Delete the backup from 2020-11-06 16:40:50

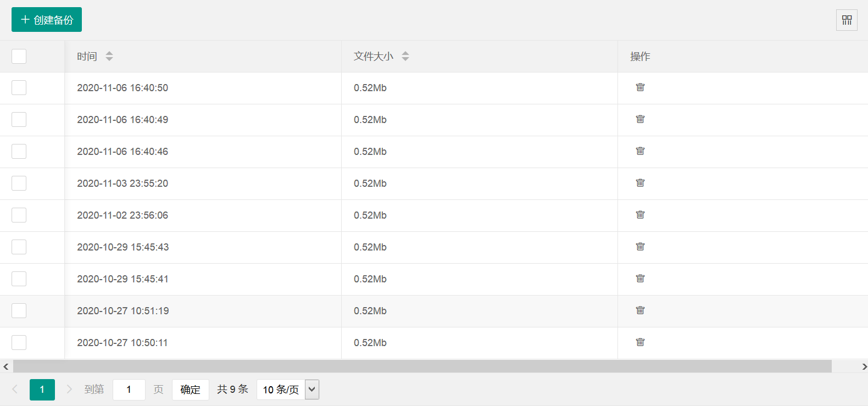640,87
